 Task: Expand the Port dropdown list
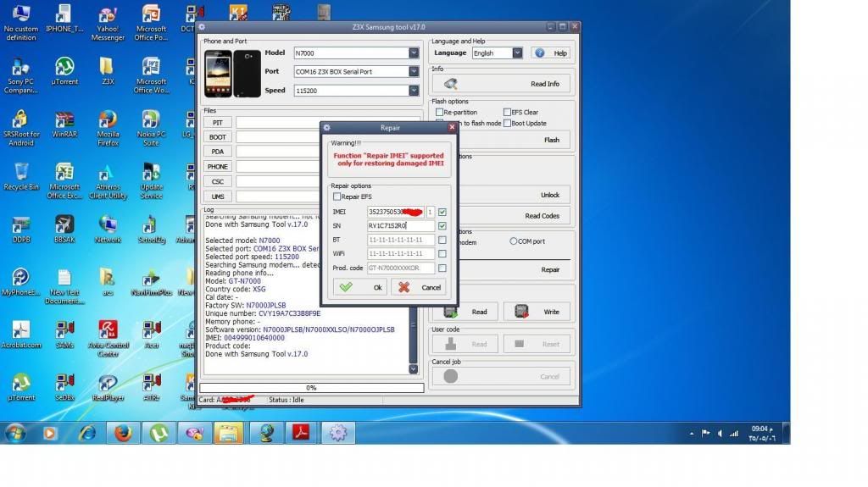414,72
